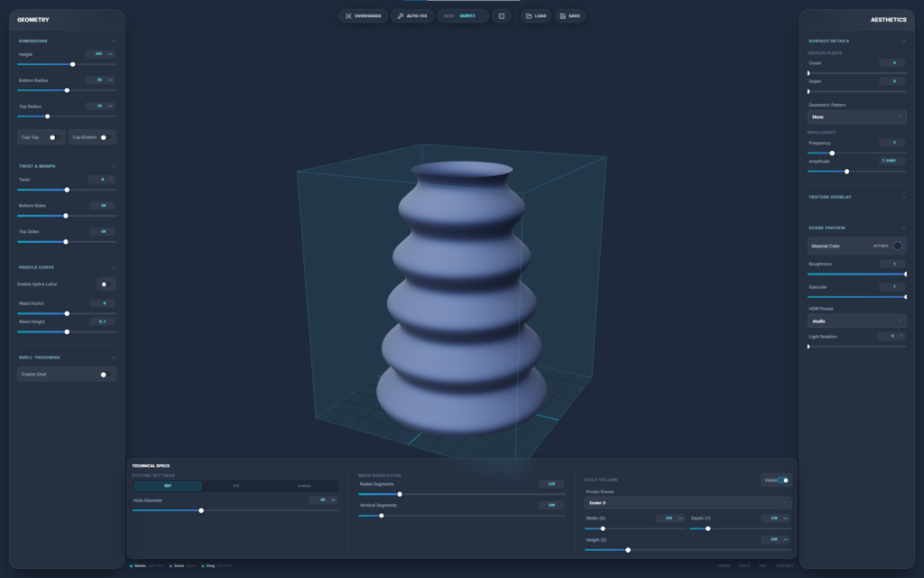Click the Save disk icon

coord(562,16)
